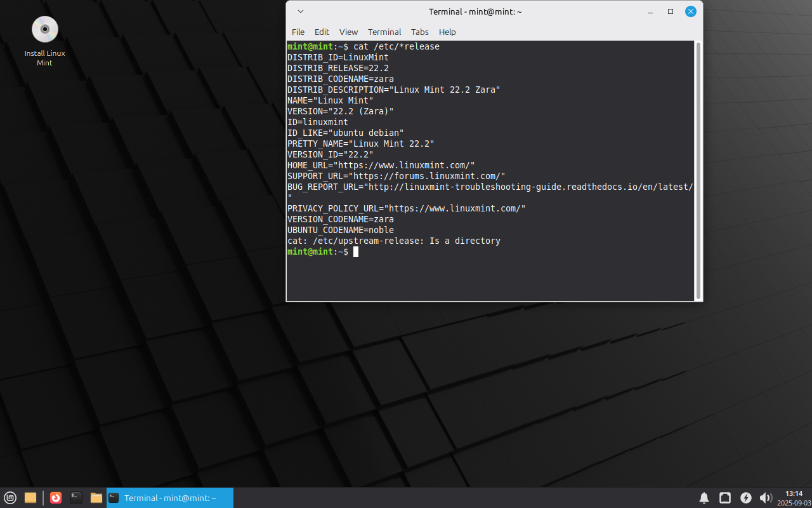The height and width of the screenshot is (508, 812).
Task: Open the Linux Mint start menu
Action: 10,498
